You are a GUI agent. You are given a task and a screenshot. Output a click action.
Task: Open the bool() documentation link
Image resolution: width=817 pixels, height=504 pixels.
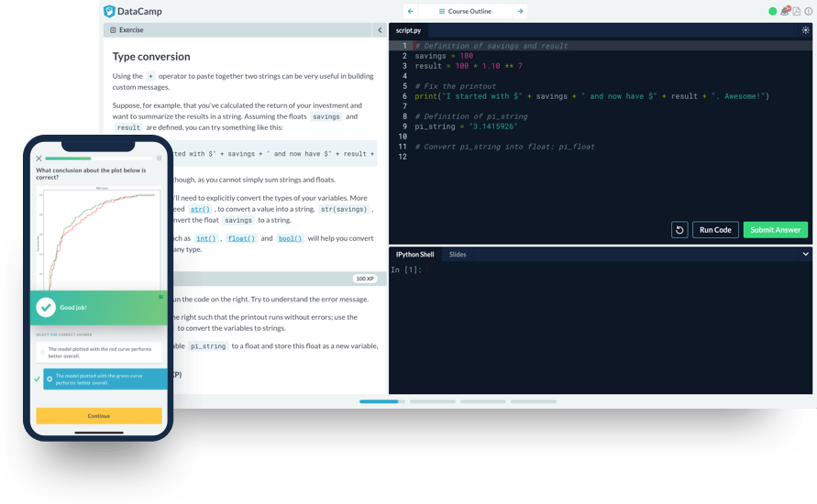click(x=291, y=238)
